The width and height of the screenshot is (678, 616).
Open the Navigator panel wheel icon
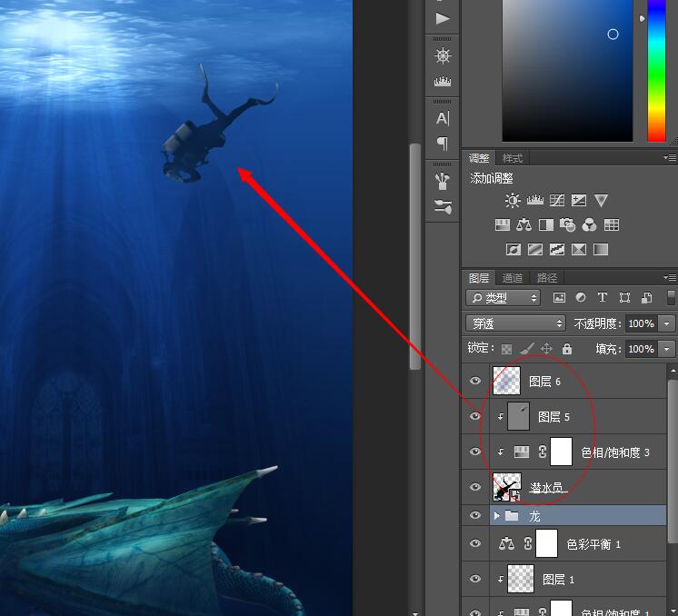[x=443, y=56]
